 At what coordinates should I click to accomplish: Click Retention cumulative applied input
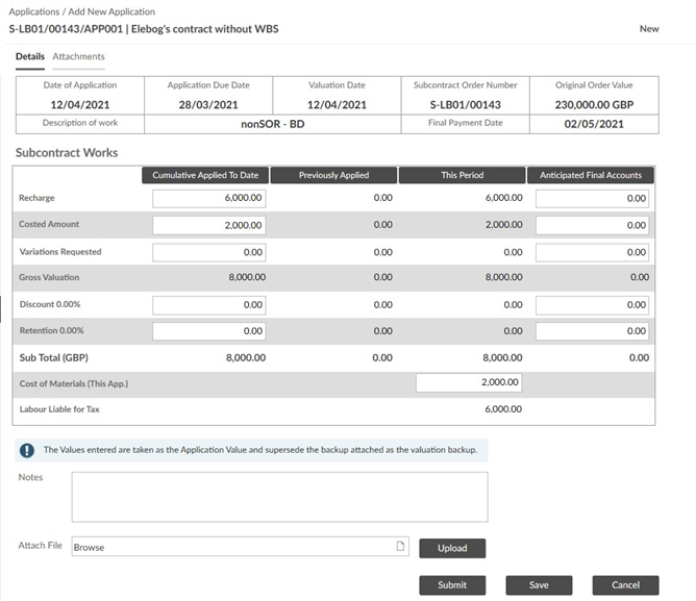tap(209, 330)
